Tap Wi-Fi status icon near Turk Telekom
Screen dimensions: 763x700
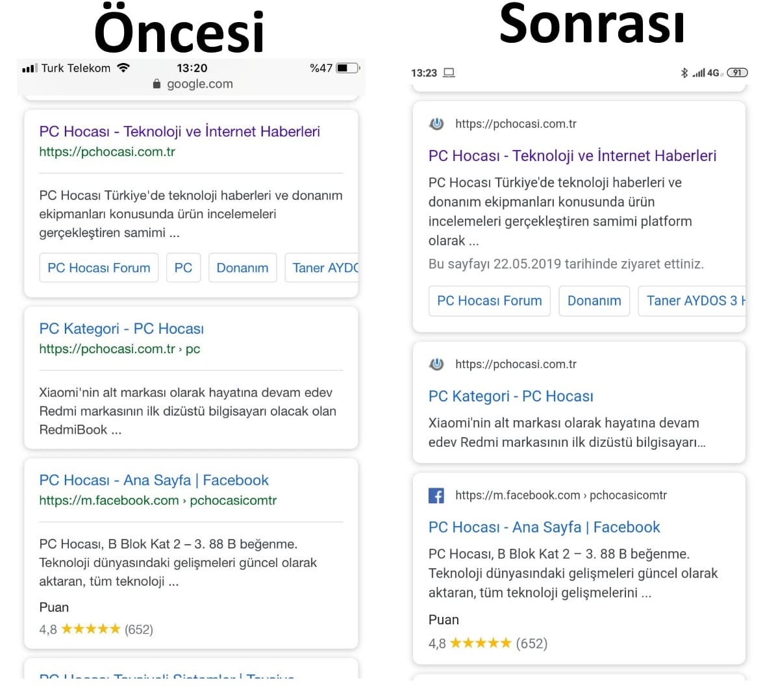123,68
